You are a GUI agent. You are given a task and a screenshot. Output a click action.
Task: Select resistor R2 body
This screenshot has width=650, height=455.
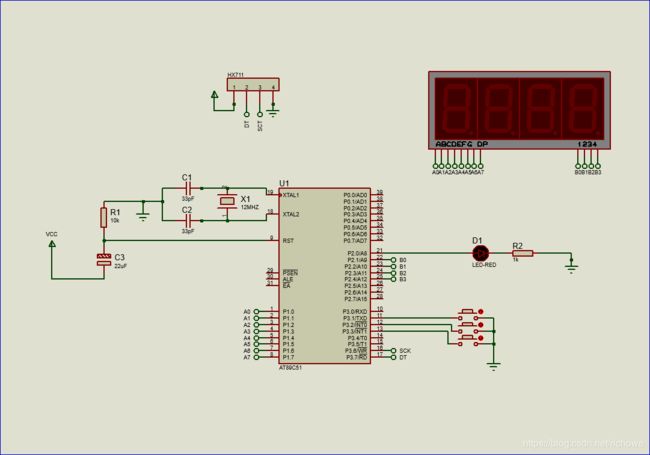(x=522, y=253)
